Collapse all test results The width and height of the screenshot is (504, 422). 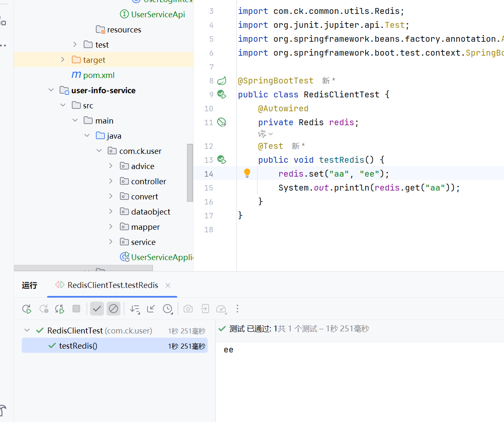tap(151, 309)
